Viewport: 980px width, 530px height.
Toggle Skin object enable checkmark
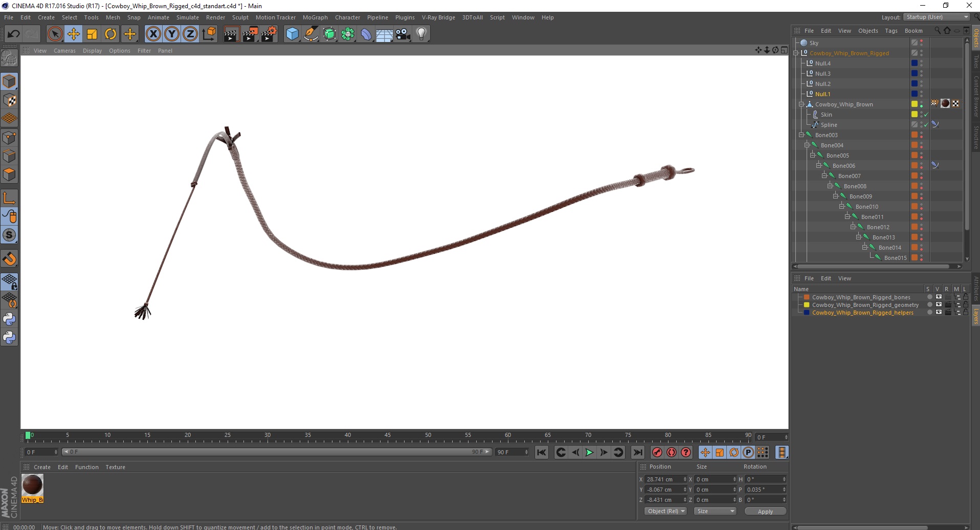926,115
